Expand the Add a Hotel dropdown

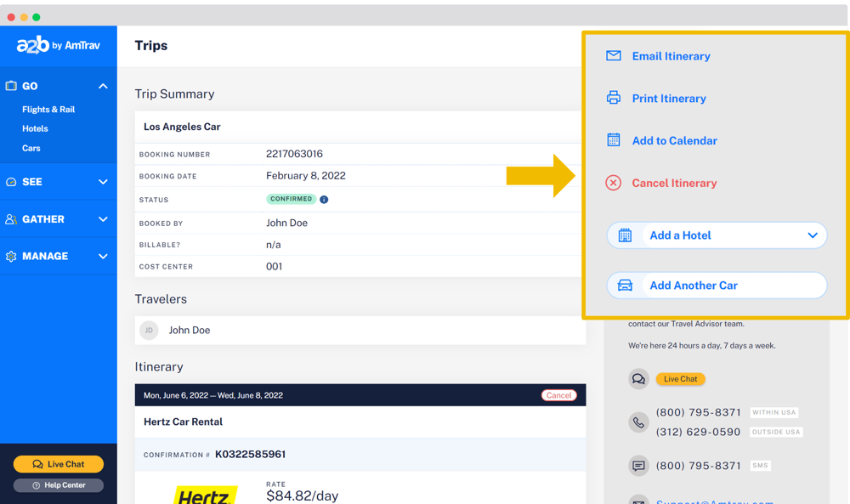(x=812, y=235)
